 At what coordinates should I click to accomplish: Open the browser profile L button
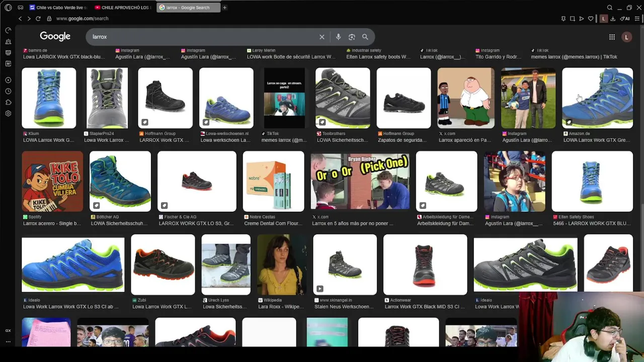(x=603, y=19)
